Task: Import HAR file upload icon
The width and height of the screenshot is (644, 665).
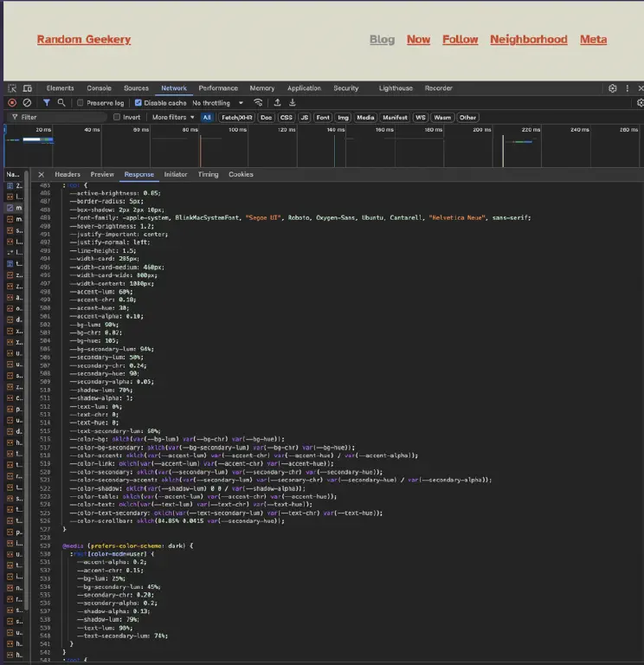Action: [x=277, y=103]
